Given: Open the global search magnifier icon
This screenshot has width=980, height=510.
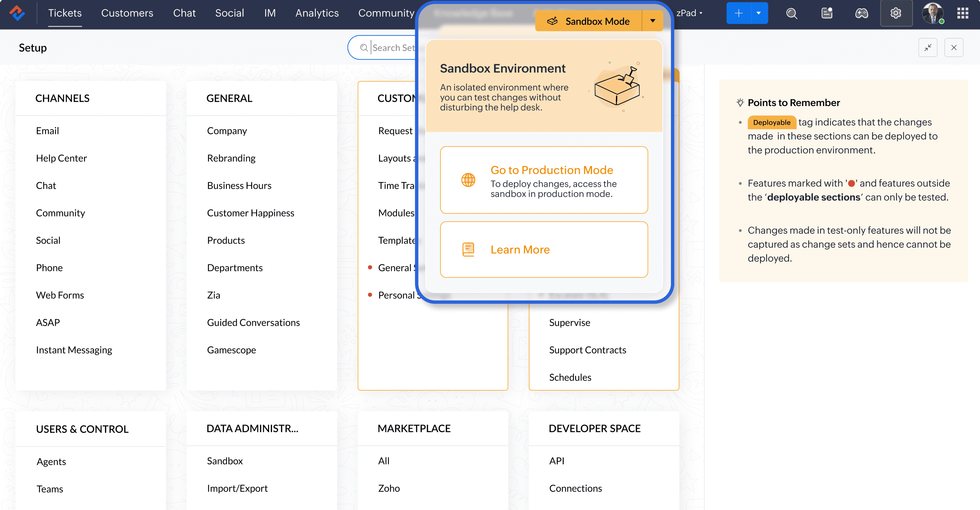Looking at the screenshot, I should (x=791, y=13).
